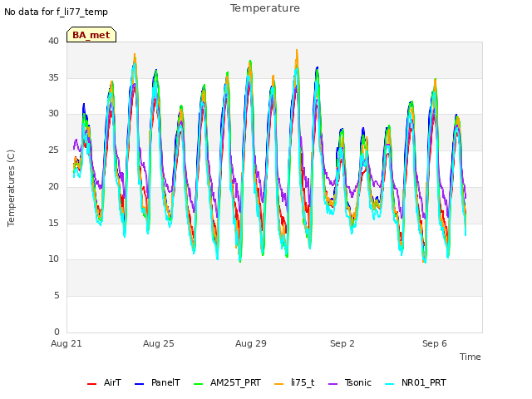The width and height of the screenshot is (532, 399).
Task: Click the 0 y-axis tick label
Action: pos(57,332)
